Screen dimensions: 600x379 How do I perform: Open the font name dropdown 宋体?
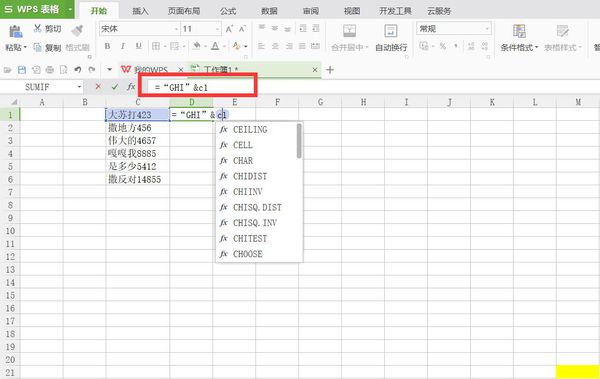(x=176, y=29)
